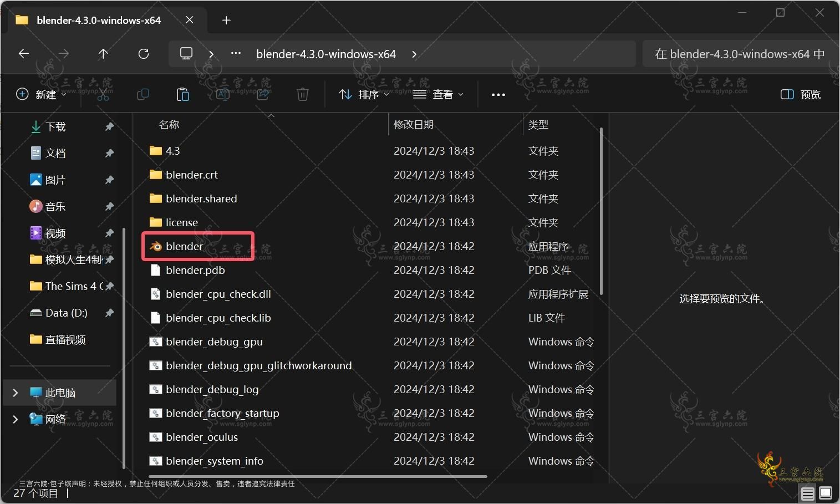Open the 排序 (Sort) dropdown
This screenshot has height=504, width=840.
pyautogui.click(x=364, y=94)
